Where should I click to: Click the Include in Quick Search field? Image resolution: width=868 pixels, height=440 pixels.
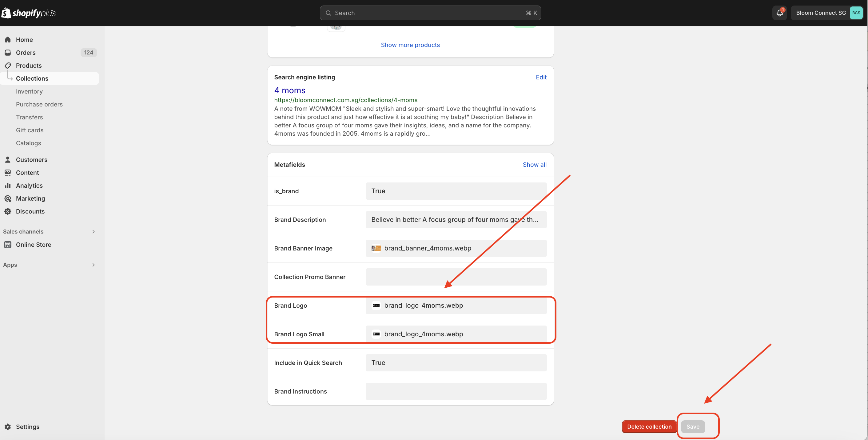456,363
